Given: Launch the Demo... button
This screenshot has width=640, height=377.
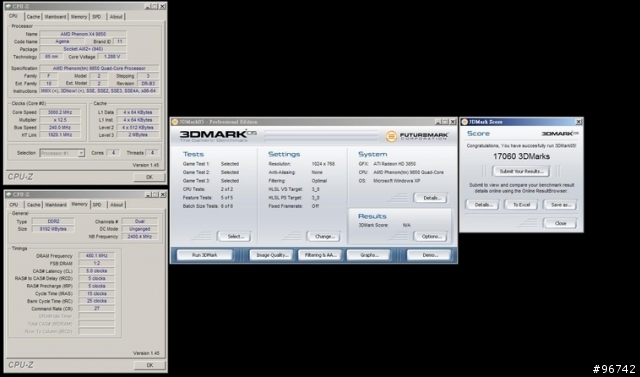Looking at the screenshot, I should [x=429, y=255].
